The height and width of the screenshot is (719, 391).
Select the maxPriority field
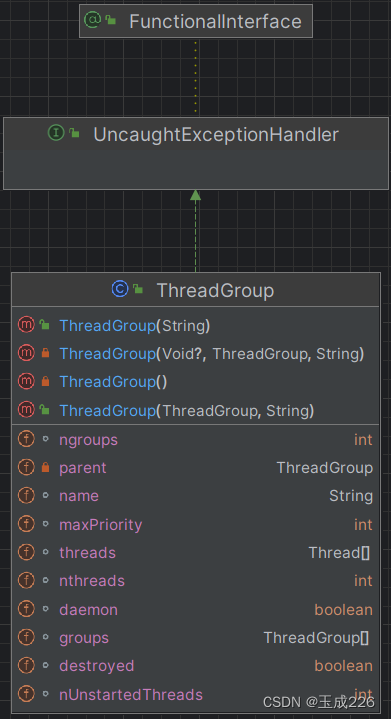pos(196,524)
